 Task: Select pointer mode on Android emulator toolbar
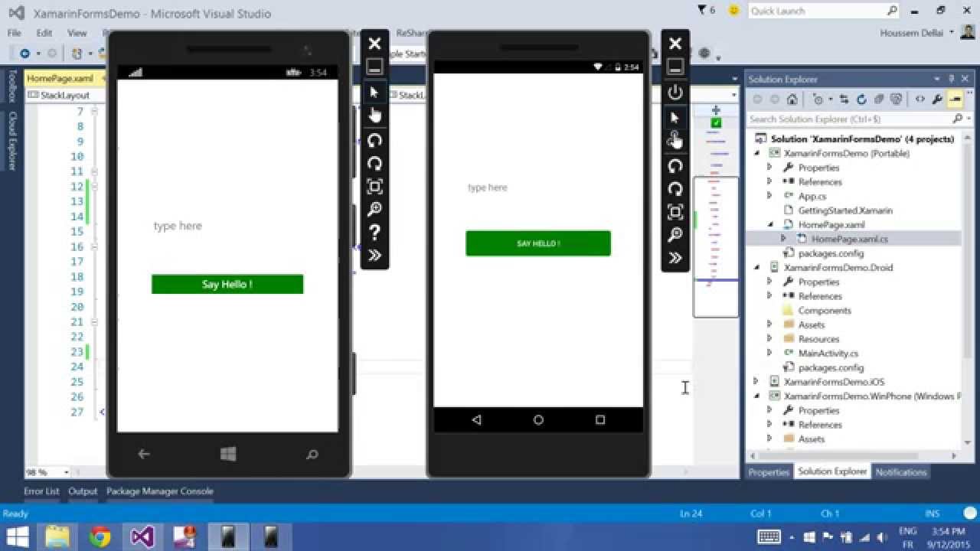tap(675, 117)
